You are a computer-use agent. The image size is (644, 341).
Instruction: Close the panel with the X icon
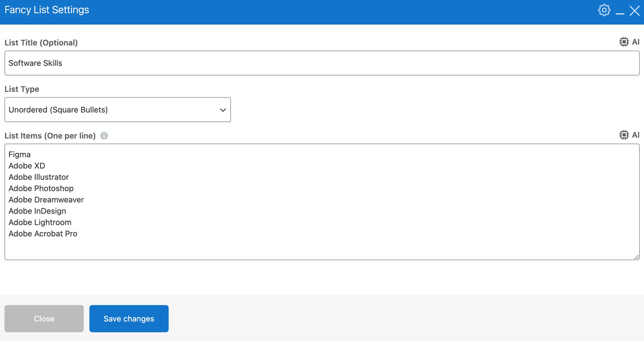tap(634, 10)
